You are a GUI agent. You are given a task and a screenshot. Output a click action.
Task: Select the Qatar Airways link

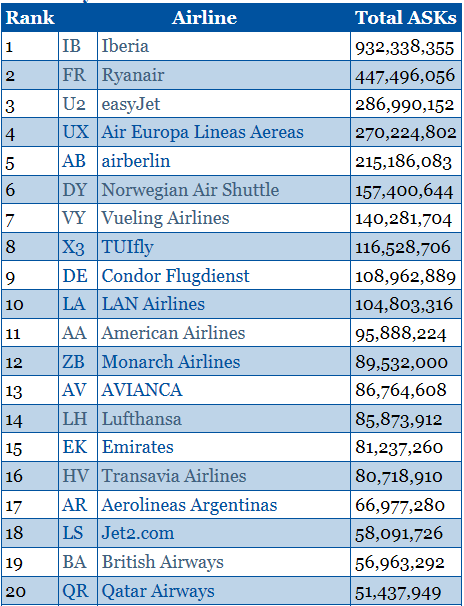tap(158, 591)
